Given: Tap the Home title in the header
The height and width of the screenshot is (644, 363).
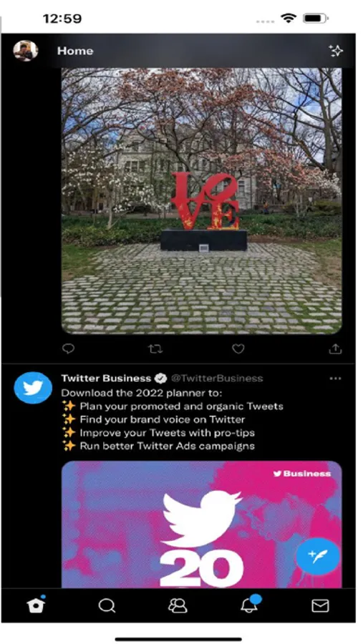Looking at the screenshot, I should tap(75, 51).
